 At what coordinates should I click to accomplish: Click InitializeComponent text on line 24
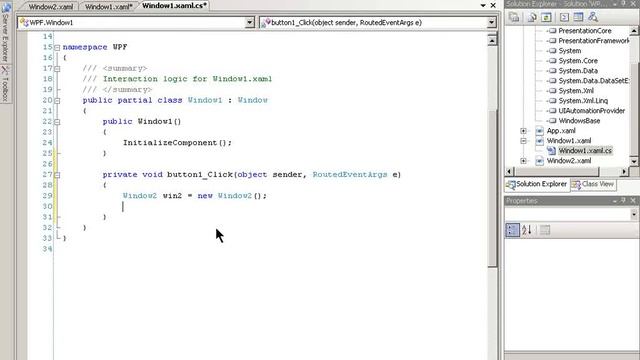point(170,143)
